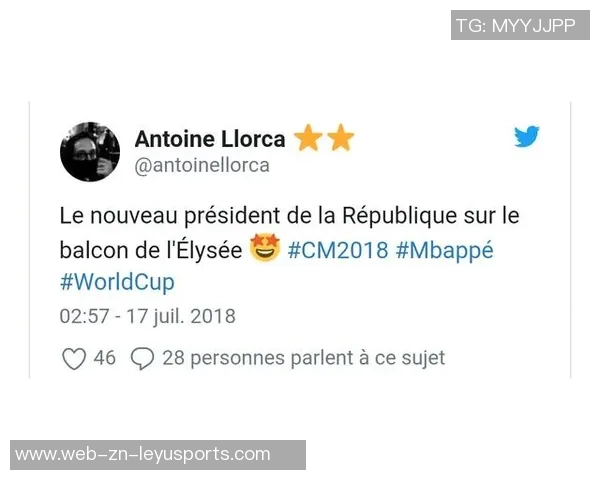The height and width of the screenshot is (480, 600).
Task: Click the Twitter bird logo
Action: pos(527,136)
